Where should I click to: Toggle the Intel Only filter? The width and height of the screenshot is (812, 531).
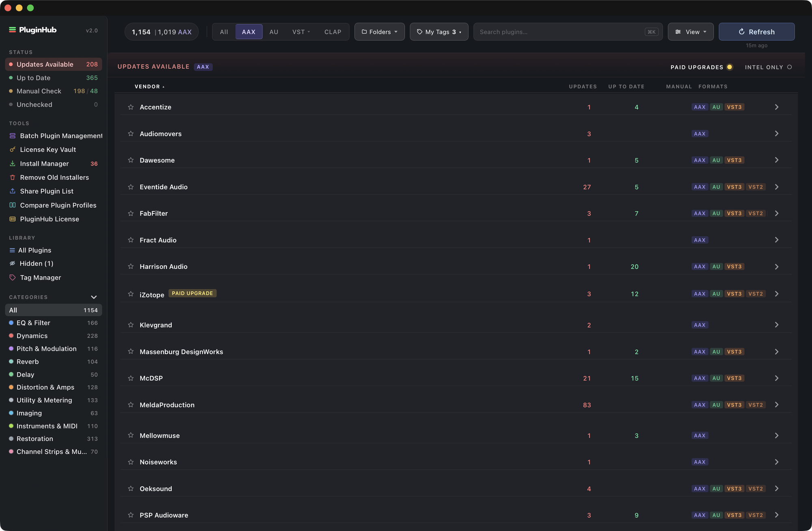coord(789,67)
